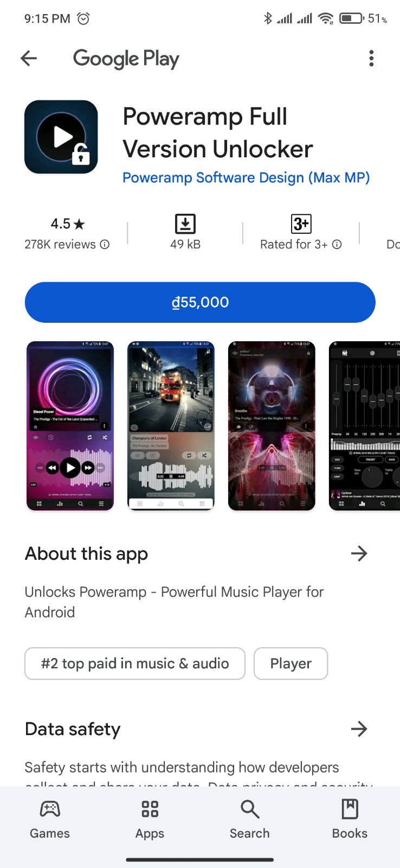This screenshot has width=400, height=868.
Task: Open Poweramp Software Design developer page
Action: pos(246,177)
